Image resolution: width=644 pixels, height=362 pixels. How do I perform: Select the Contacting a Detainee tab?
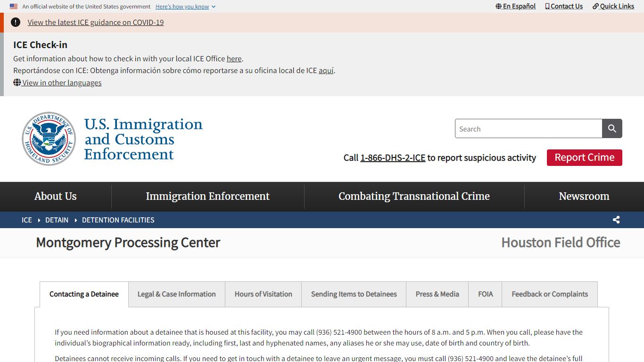[x=84, y=294]
